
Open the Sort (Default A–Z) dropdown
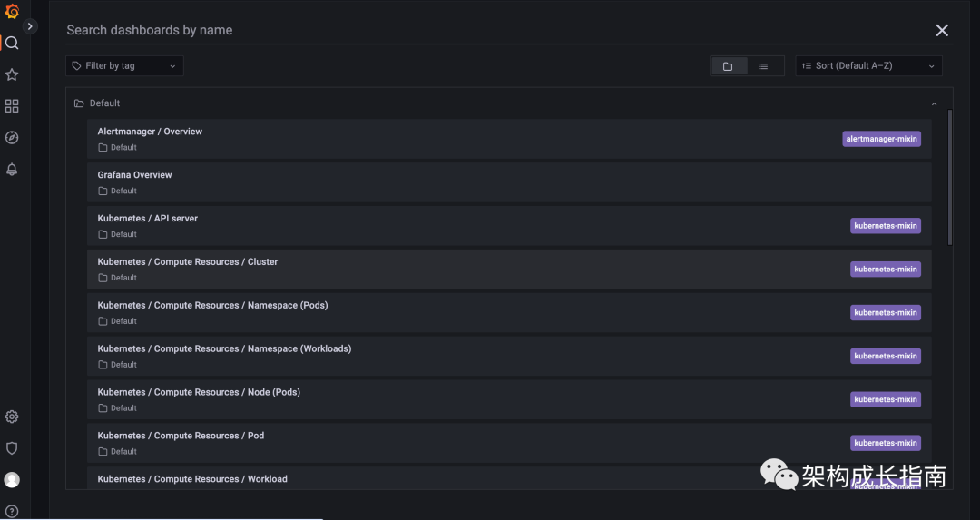[868, 65]
